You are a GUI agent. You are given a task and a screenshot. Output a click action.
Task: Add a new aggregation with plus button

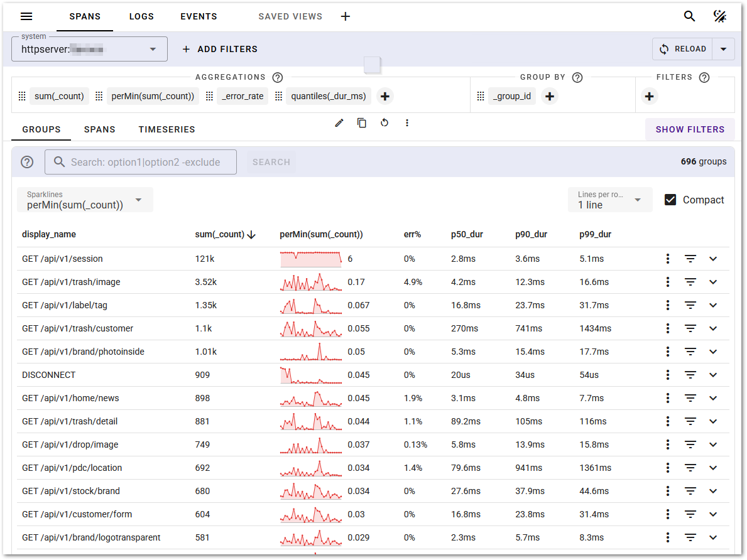385,96
